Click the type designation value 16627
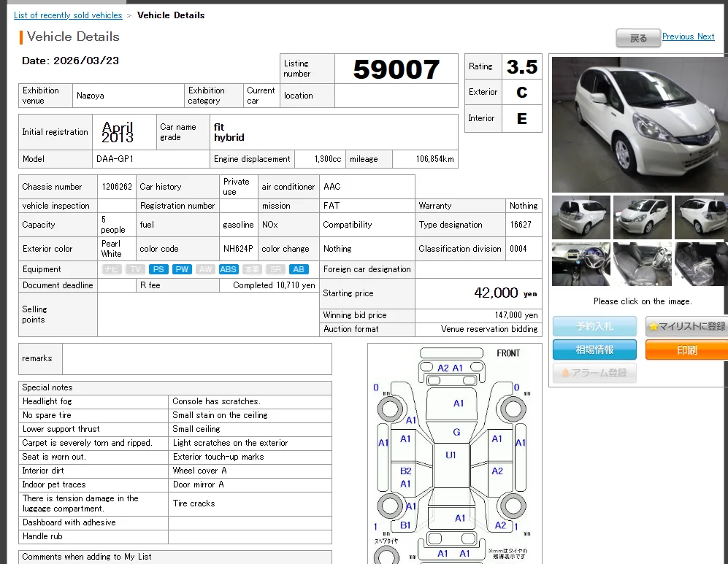This screenshot has height=564, width=728. 521,225
